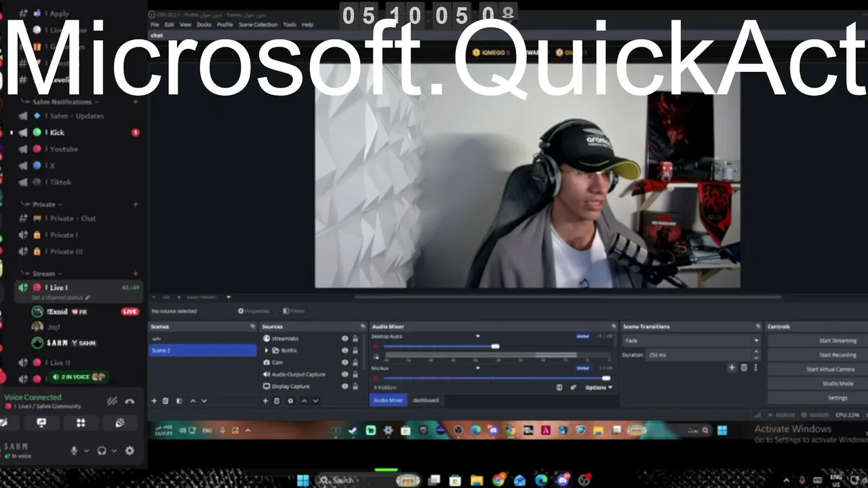868x488 pixels.
Task: Share your screen in Discord voice panel
Action: 41,423
